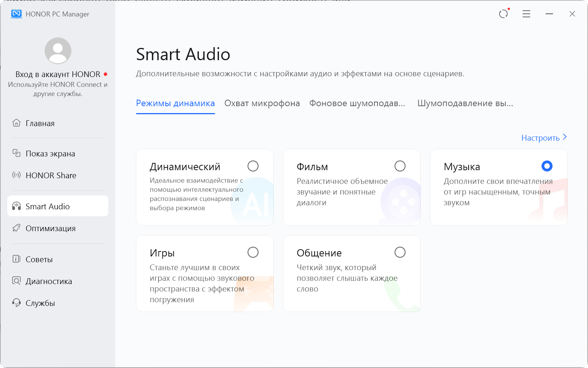Select the Общение speaker mode radio button
This screenshot has height=368, width=588.
(400, 252)
